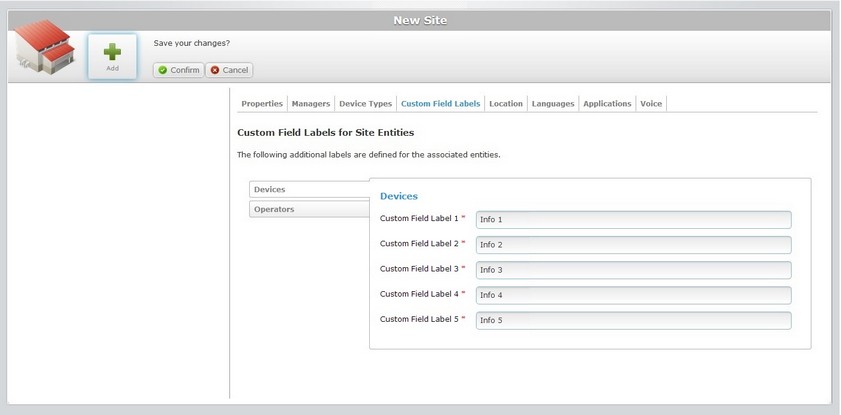Screen dimensions: 841x415
Task: Select the Devices entity section
Action: [x=309, y=189]
